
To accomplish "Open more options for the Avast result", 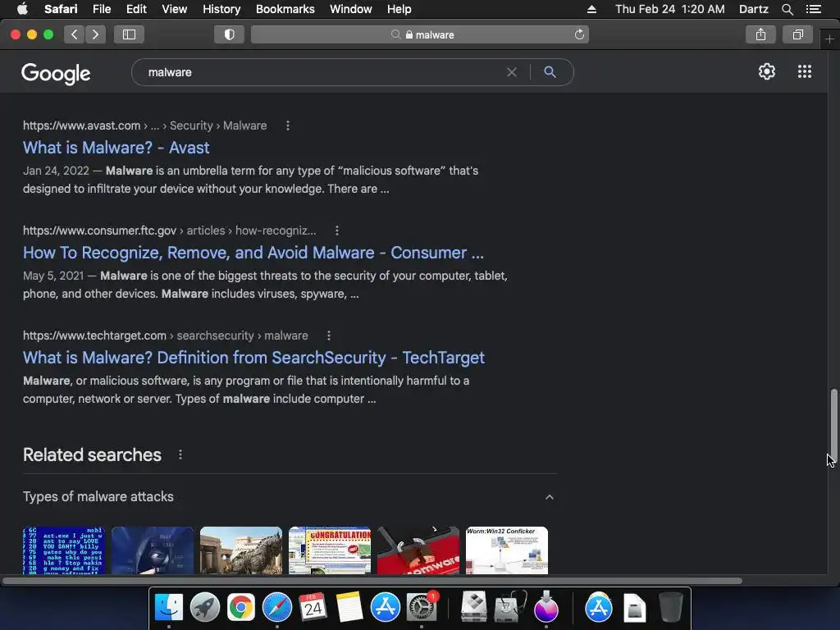I will pyautogui.click(x=288, y=126).
